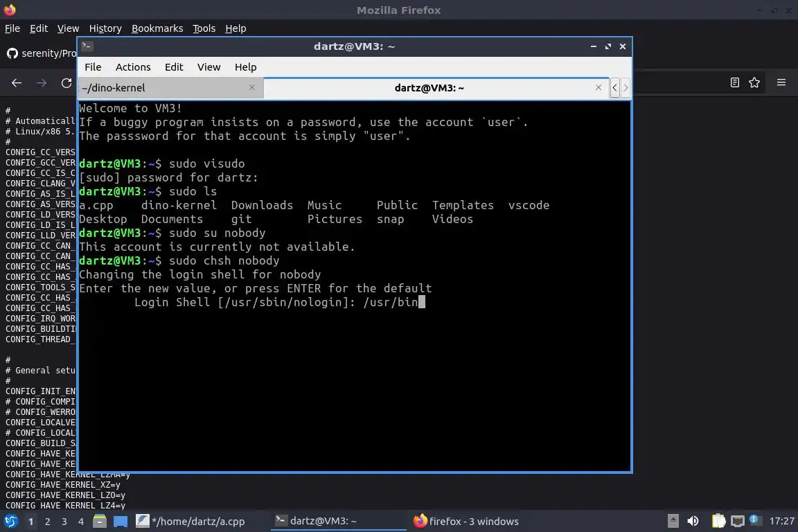Open the terminal View menu
The image size is (798, 532).
point(209,67)
